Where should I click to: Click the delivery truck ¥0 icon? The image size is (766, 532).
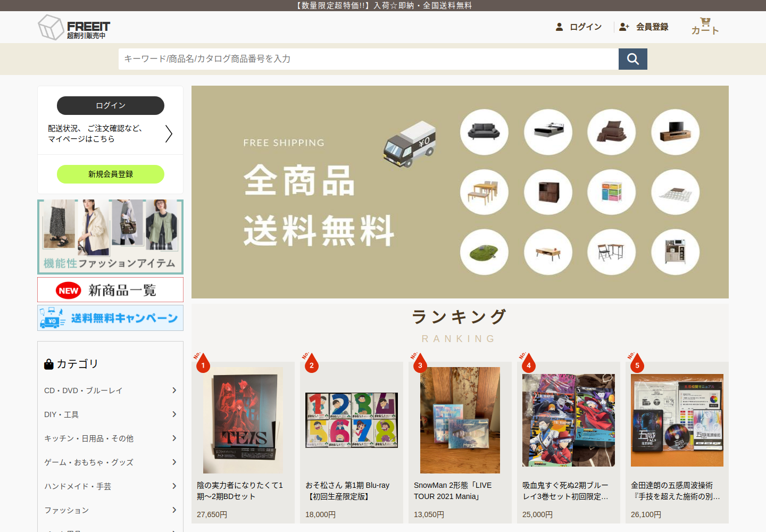pos(410,144)
